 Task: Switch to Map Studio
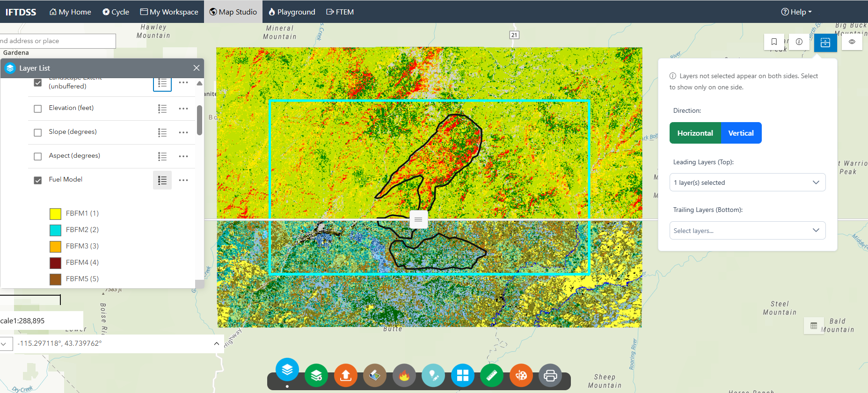pos(233,12)
